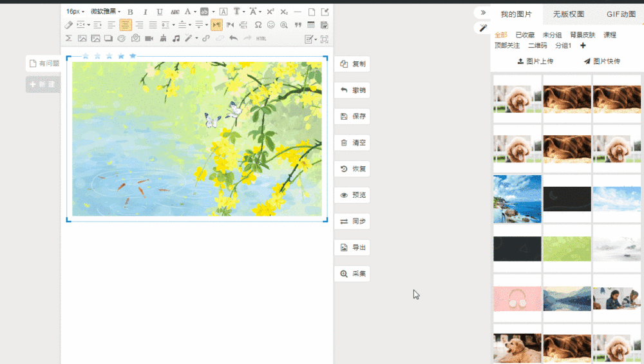
Task: Toggle italic text style
Action: tap(145, 12)
